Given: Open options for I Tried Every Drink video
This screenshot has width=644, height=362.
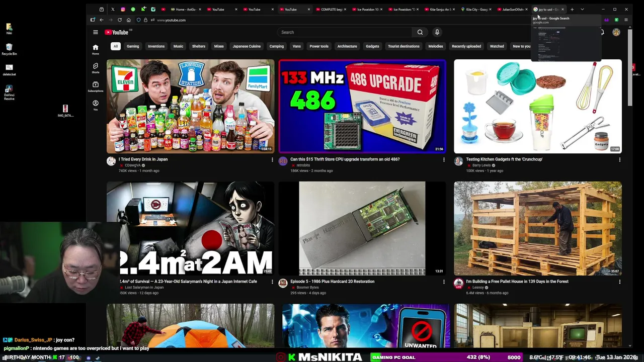Looking at the screenshot, I should pyautogui.click(x=272, y=160).
